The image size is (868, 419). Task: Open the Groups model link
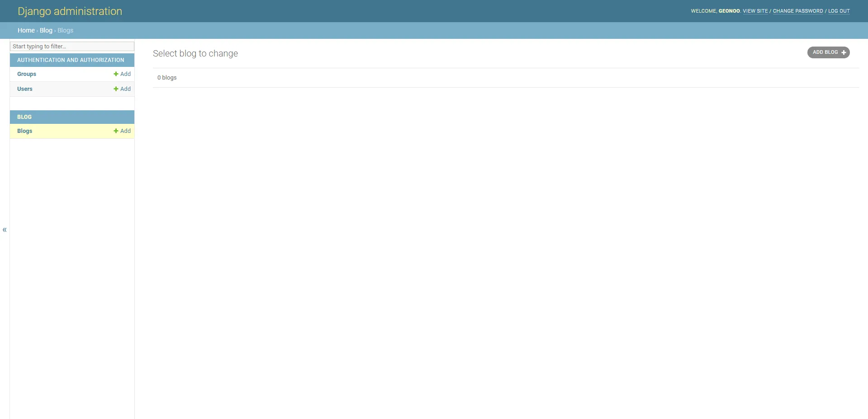coord(27,74)
